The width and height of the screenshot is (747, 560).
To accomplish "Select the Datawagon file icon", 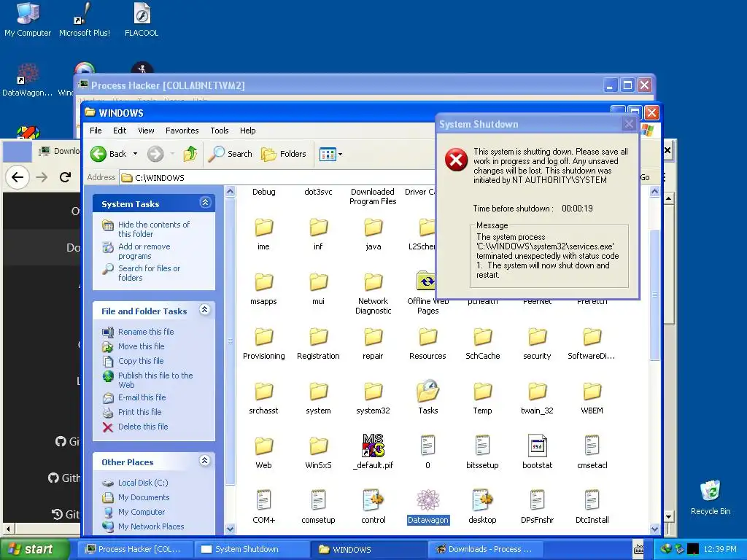I will (x=427, y=500).
